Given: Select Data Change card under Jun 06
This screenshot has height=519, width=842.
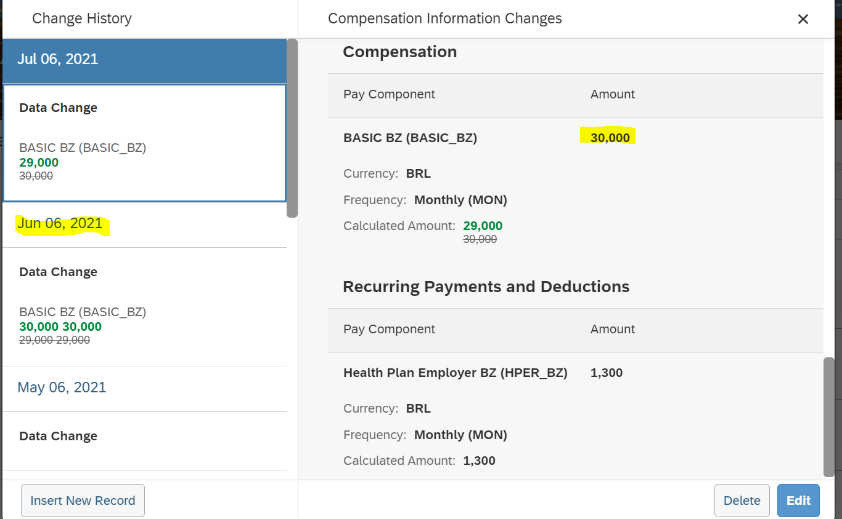Looking at the screenshot, I should tap(144, 307).
